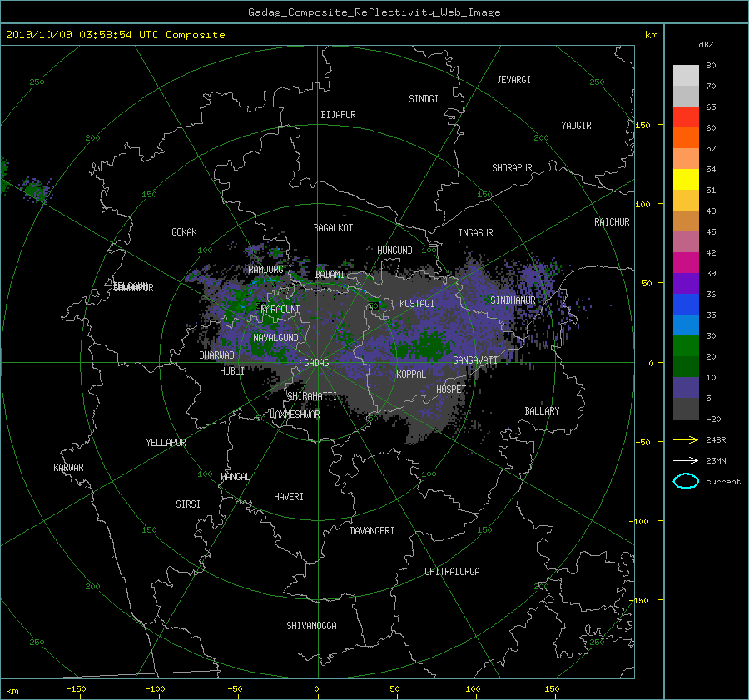
Task: Select the 80 dBZ light gray swatch
Action: click(686, 75)
